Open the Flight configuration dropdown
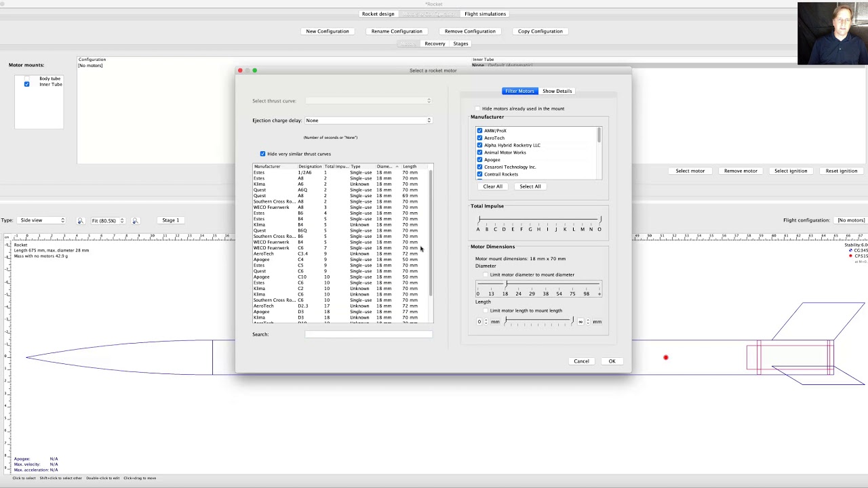Screen dimensions: 868x488 850,220
